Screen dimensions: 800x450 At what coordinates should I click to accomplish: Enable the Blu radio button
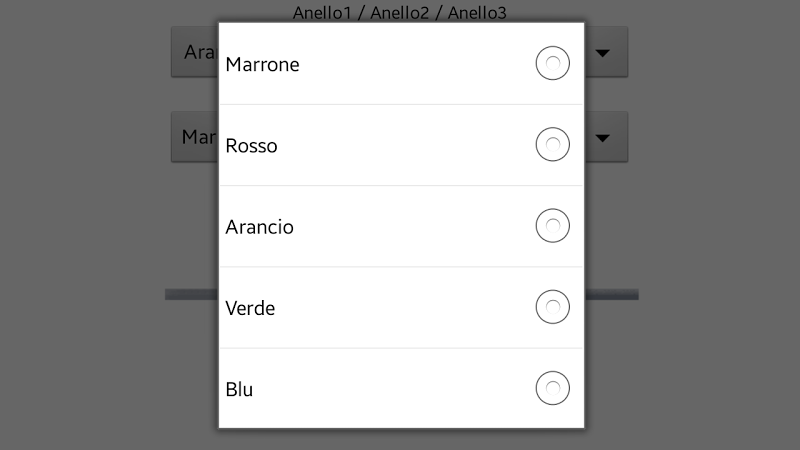pyautogui.click(x=553, y=388)
